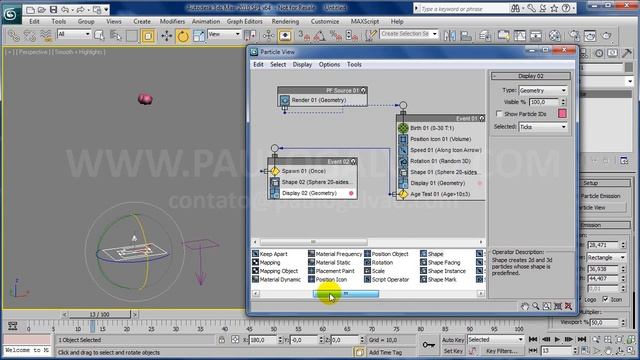Click the Undo arrow in title bar
This screenshot has width=640, height=360.
point(64,9)
